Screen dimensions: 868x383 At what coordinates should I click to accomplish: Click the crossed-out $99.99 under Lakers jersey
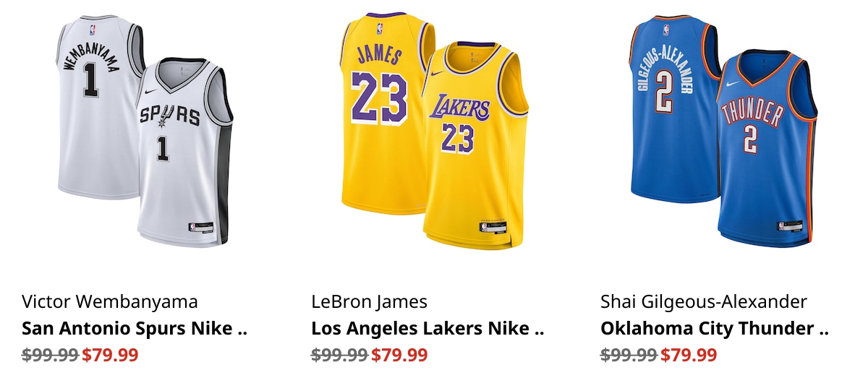[339, 355]
